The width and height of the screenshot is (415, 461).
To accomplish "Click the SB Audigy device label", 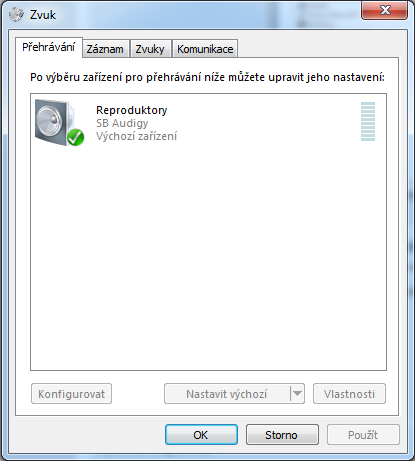I will 122,123.
